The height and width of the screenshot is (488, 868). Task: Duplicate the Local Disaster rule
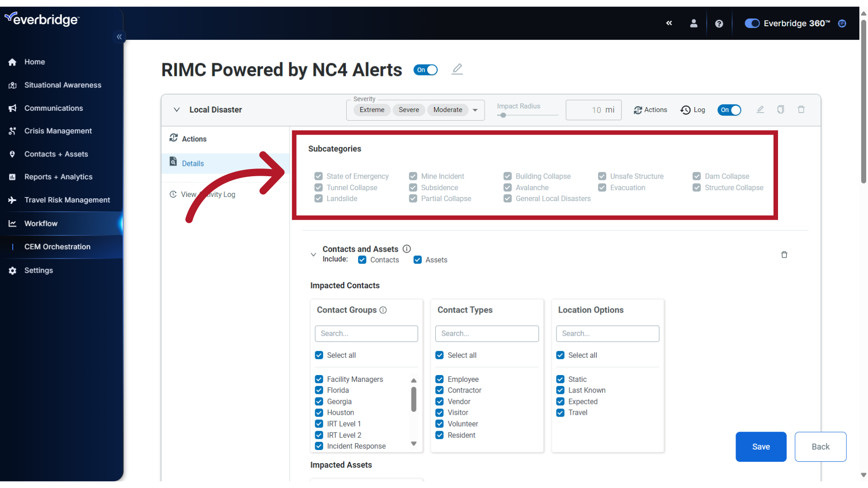(781, 110)
